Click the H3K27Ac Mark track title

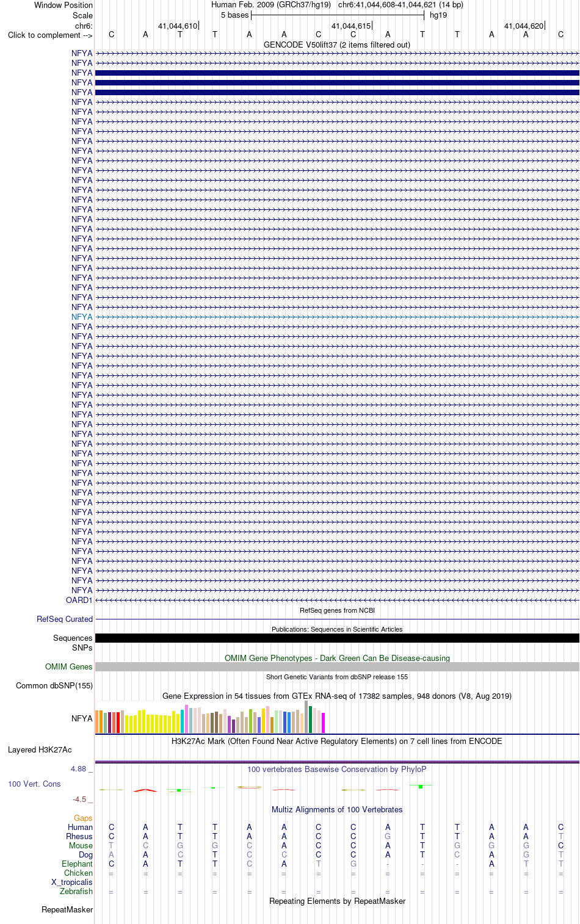337,741
